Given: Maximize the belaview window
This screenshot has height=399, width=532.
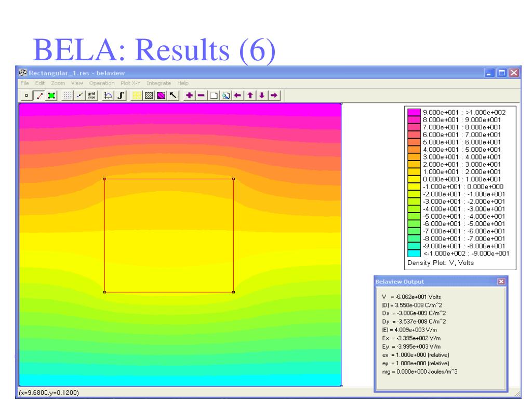Looking at the screenshot, I should (x=501, y=73).
